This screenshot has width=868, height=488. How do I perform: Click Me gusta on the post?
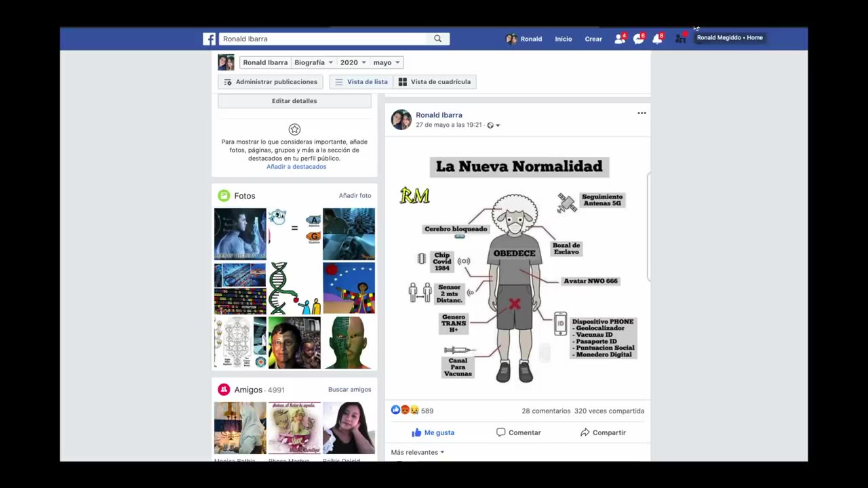coord(433,432)
